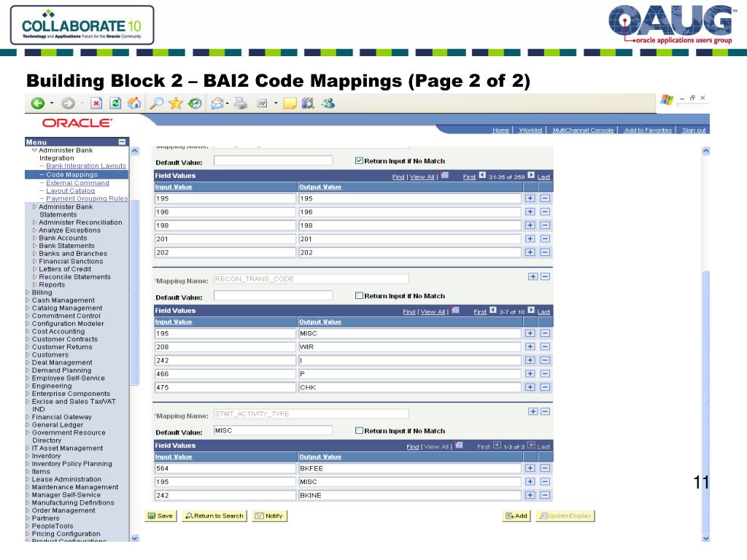The height and width of the screenshot is (560, 747).
Task: Click the Edit with Word icon
Action: 262,104
